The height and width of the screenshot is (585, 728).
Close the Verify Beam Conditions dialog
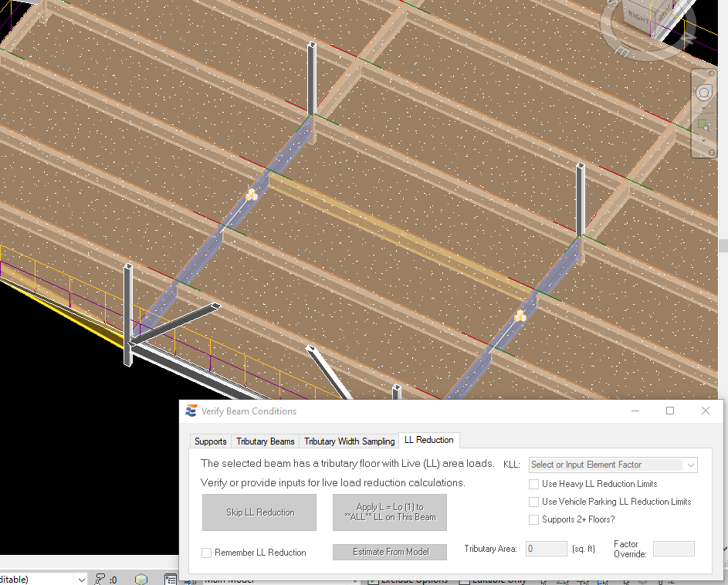(706, 411)
